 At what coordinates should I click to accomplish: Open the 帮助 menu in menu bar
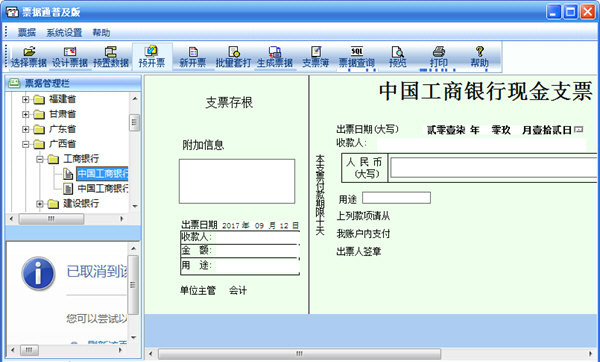(x=101, y=33)
